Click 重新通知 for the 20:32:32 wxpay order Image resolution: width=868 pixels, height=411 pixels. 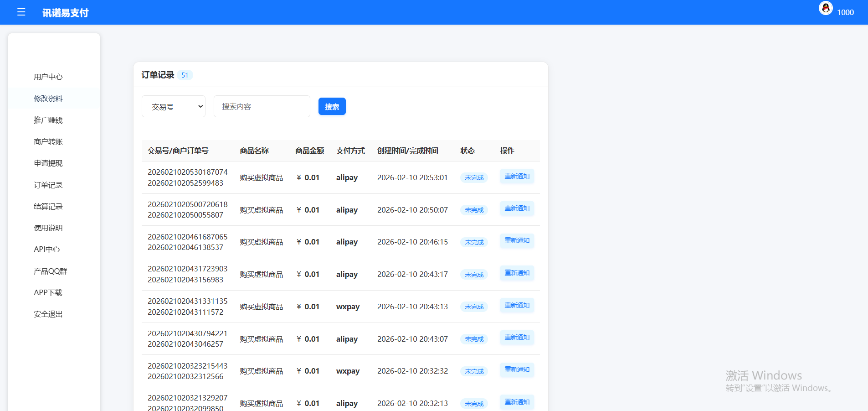(x=517, y=370)
